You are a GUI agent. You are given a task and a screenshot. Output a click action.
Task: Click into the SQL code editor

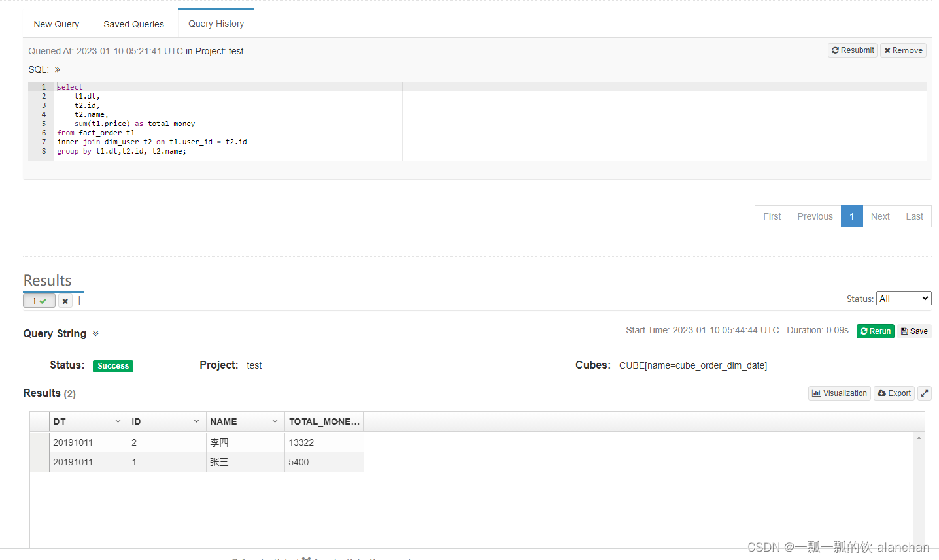click(x=477, y=122)
